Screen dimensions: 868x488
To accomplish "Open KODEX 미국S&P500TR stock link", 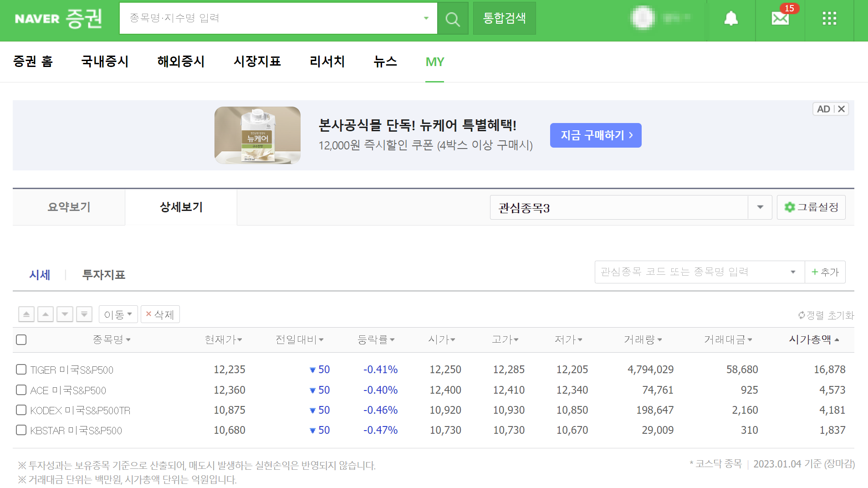I will (x=80, y=411).
